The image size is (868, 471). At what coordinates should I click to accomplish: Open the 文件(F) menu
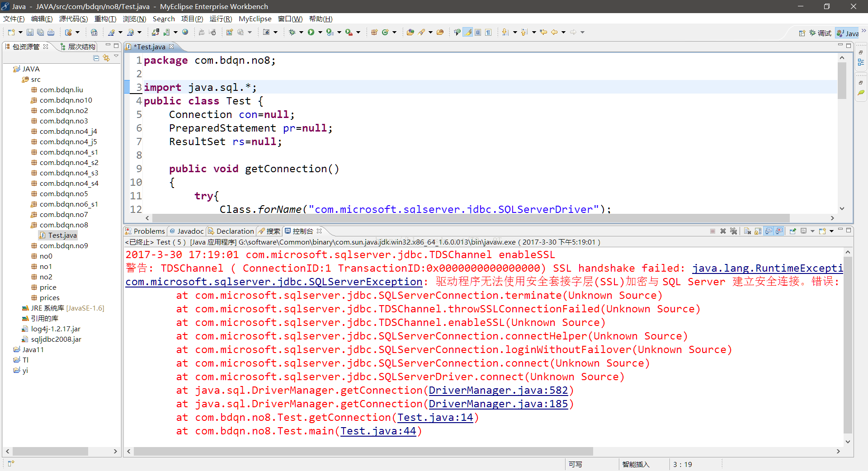pyautogui.click(x=14, y=19)
